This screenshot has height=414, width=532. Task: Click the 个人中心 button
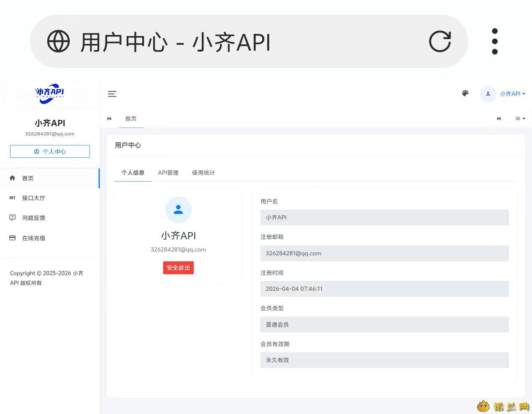click(50, 152)
